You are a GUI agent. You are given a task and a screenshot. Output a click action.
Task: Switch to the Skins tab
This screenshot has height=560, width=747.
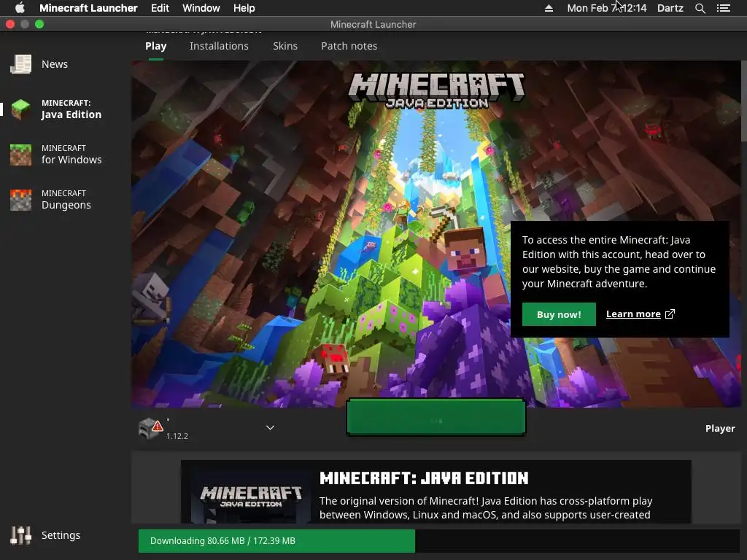click(285, 46)
